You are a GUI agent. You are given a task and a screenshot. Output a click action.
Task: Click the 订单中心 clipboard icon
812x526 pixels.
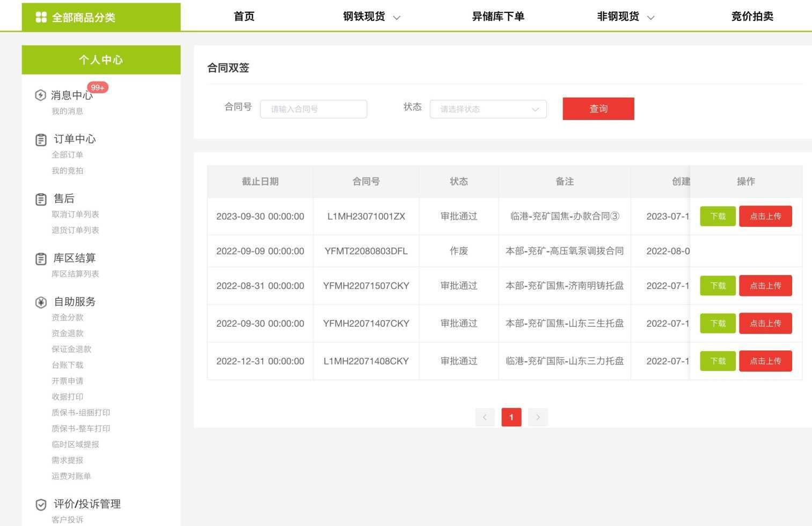click(x=41, y=140)
